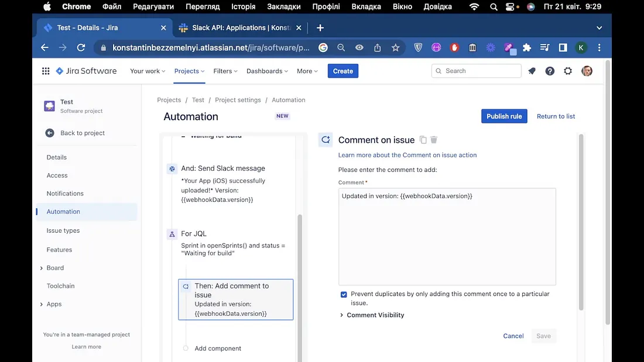Image resolution: width=644 pixels, height=362 pixels.
Task: Open the Jira app switcher grid icon
Action: click(x=46, y=71)
